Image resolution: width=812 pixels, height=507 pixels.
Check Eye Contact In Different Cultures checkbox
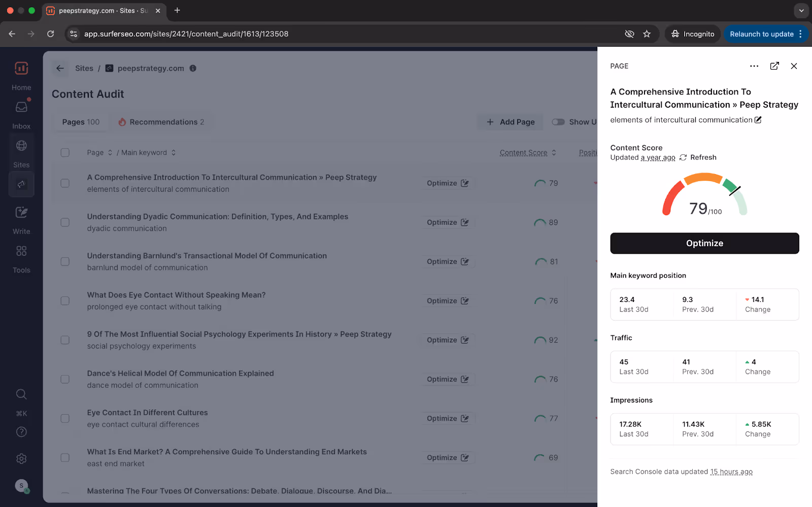65,419
